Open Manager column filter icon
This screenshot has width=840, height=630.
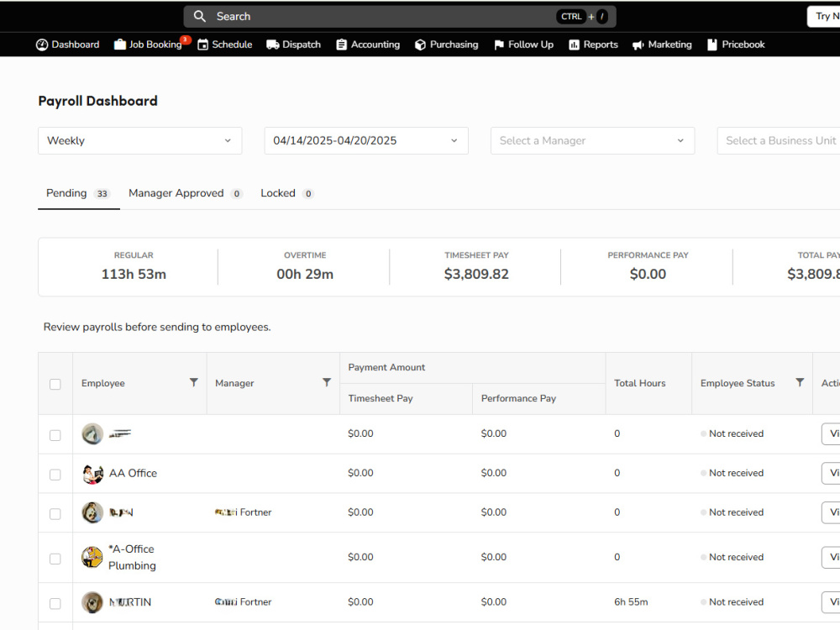pyautogui.click(x=327, y=382)
